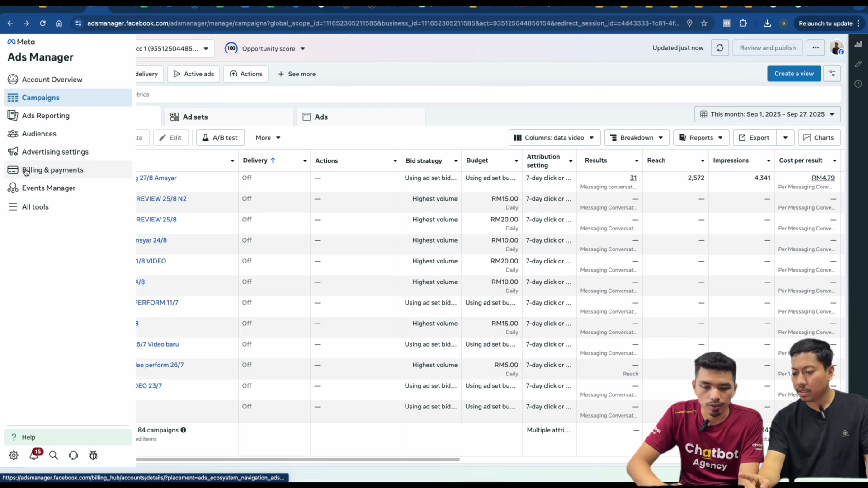This screenshot has height=488, width=868.
Task: Switch to the Ad sets tab
Action: (x=229, y=117)
